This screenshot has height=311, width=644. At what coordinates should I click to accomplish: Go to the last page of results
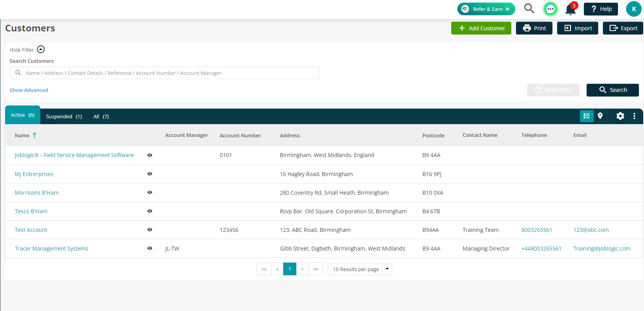click(x=316, y=269)
